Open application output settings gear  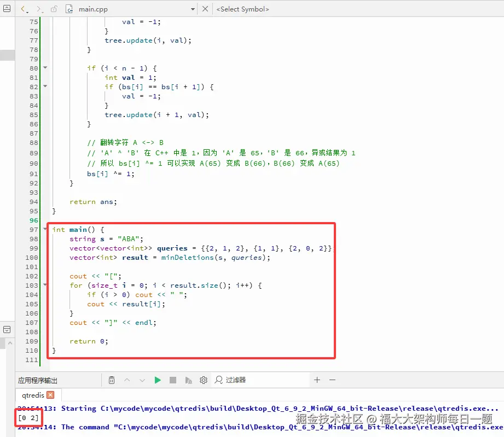click(204, 380)
